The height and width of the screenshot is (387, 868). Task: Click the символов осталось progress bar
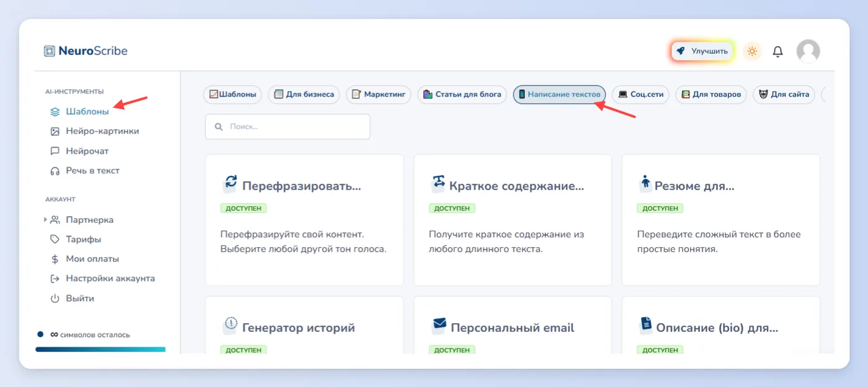[100, 349]
